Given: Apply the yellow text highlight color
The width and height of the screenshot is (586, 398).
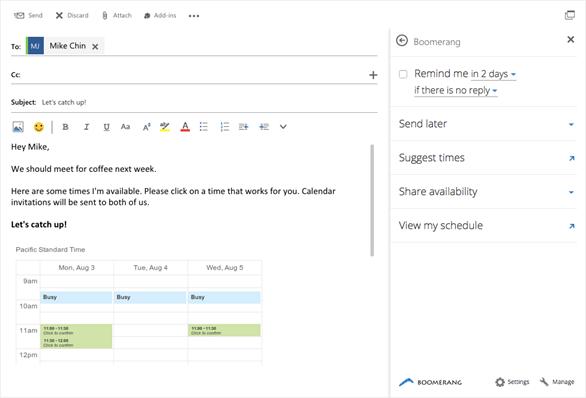Looking at the screenshot, I should (x=165, y=127).
